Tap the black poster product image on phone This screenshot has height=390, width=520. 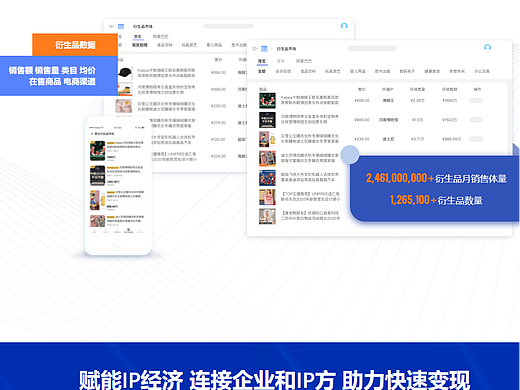[98, 175]
